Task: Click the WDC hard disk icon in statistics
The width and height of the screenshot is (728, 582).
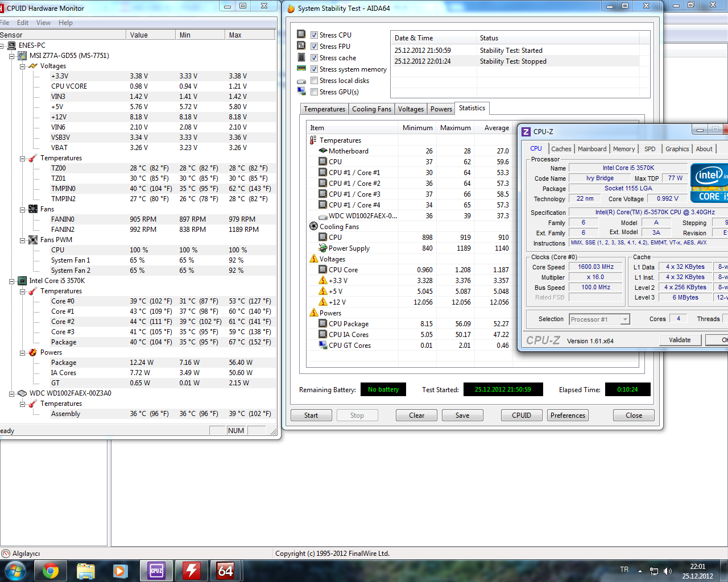Action: pos(323,216)
